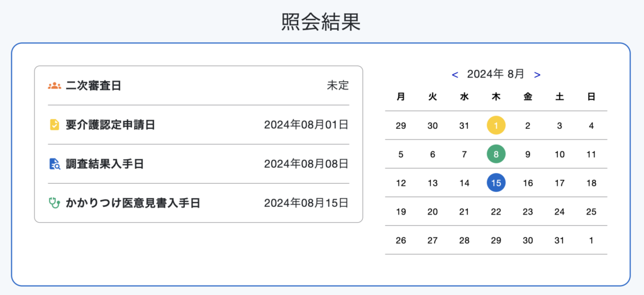Screen dimensions: 644x295
Task: Click the 未定 status text
Action: tap(338, 86)
